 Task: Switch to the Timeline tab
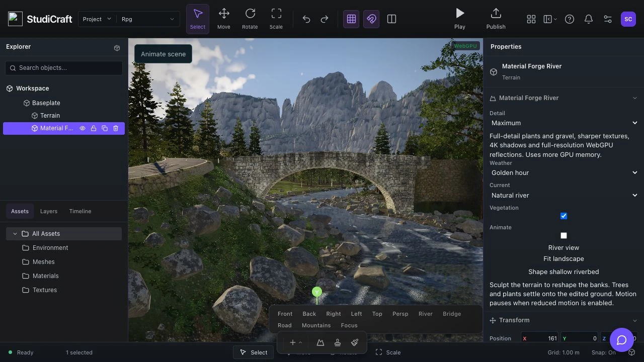click(x=80, y=211)
